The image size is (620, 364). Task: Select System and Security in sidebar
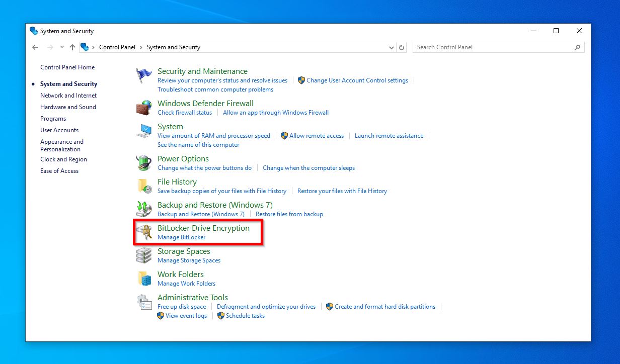(x=68, y=84)
